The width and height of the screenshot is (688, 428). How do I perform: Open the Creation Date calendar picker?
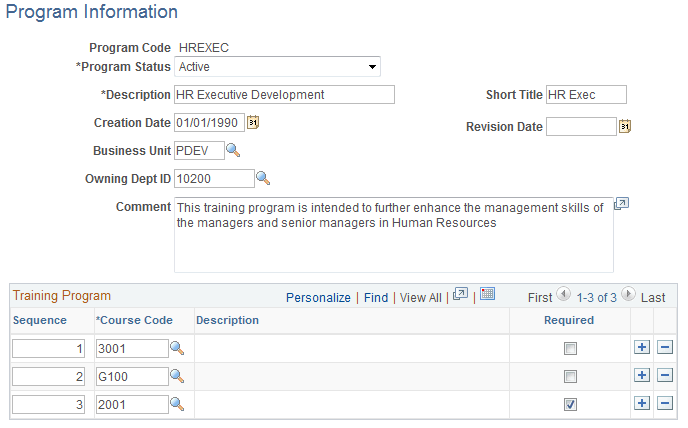point(253,123)
